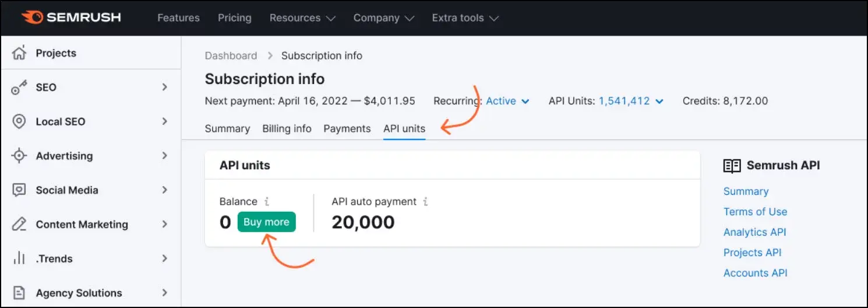Viewport: 868px width, 308px height.
Task: Switch to the Summary tab
Action: (227, 129)
